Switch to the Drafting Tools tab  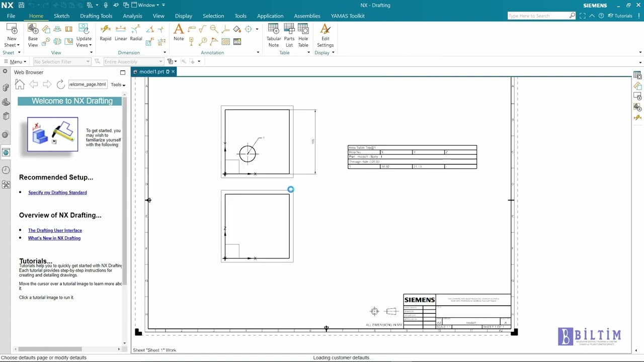point(96,16)
